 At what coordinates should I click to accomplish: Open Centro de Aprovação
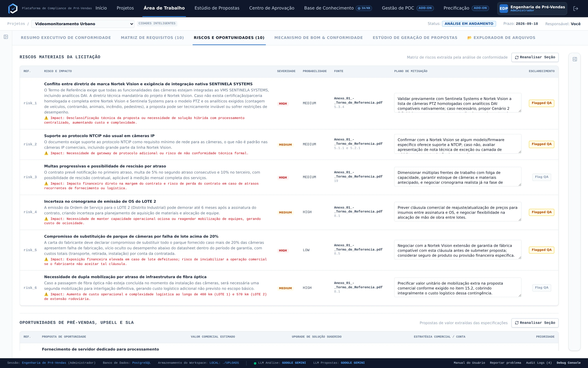point(272,8)
